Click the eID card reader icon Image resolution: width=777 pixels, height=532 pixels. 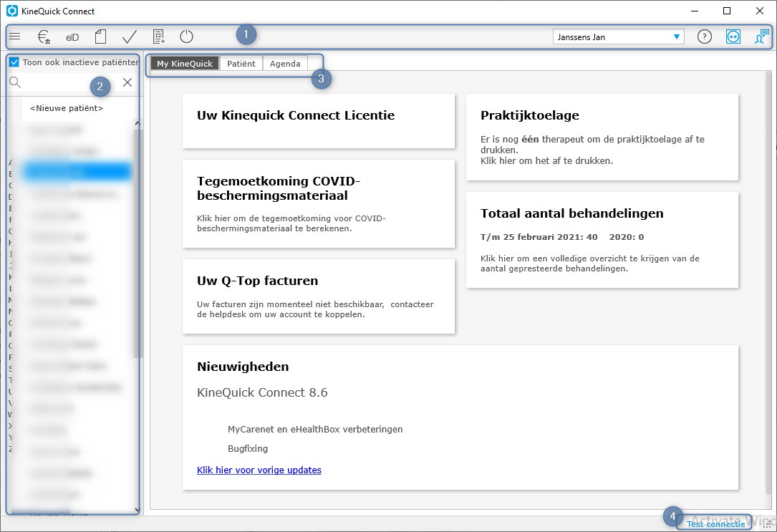[x=72, y=37]
